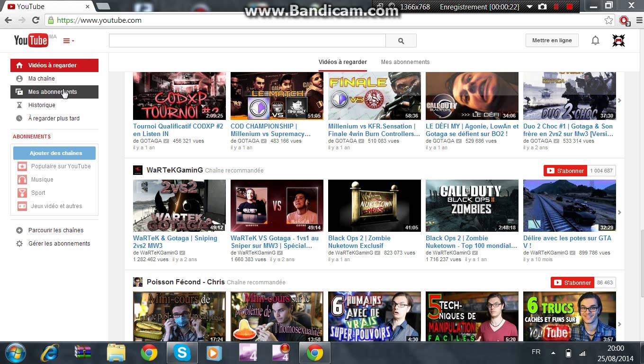Open Skype from the taskbar

(x=182, y=353)
